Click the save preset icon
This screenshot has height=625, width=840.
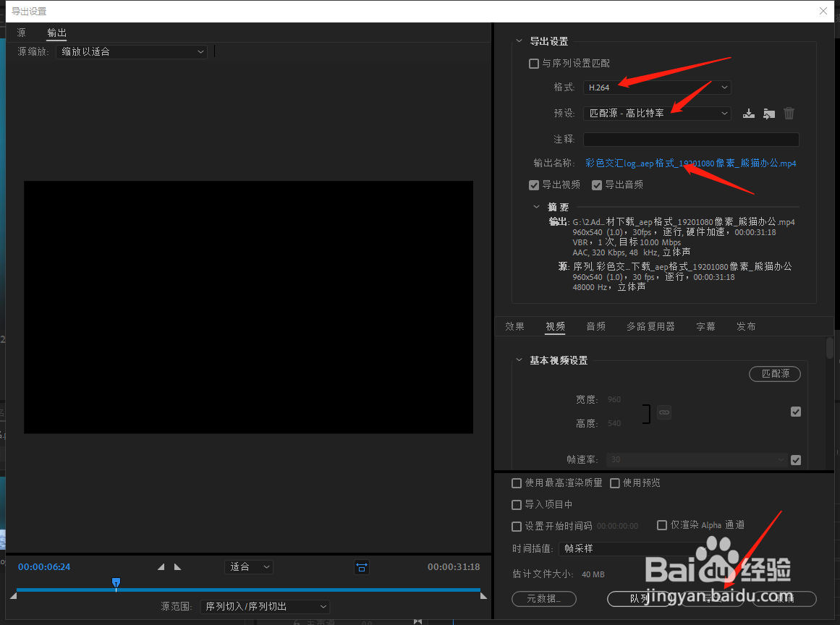point(748,114)
